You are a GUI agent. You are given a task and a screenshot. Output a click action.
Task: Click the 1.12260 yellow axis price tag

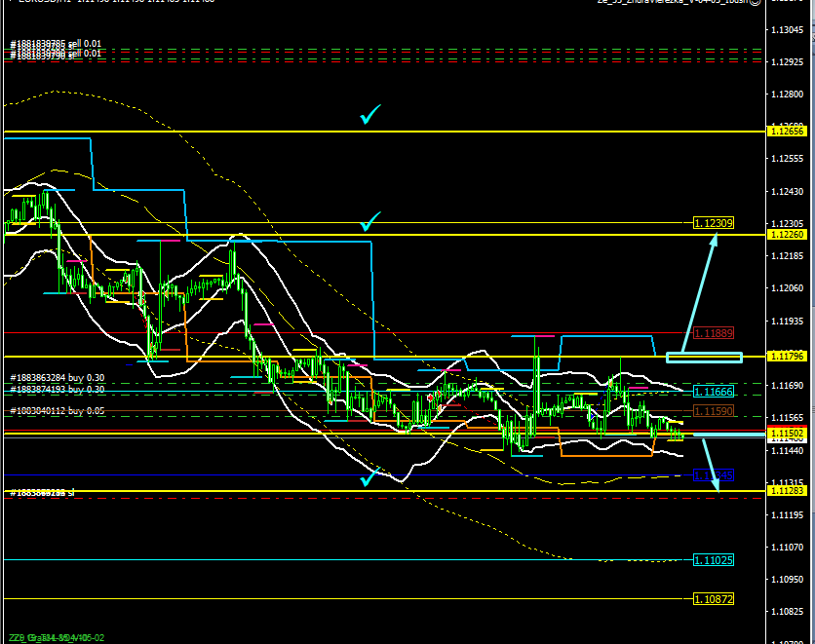(787, 235)
